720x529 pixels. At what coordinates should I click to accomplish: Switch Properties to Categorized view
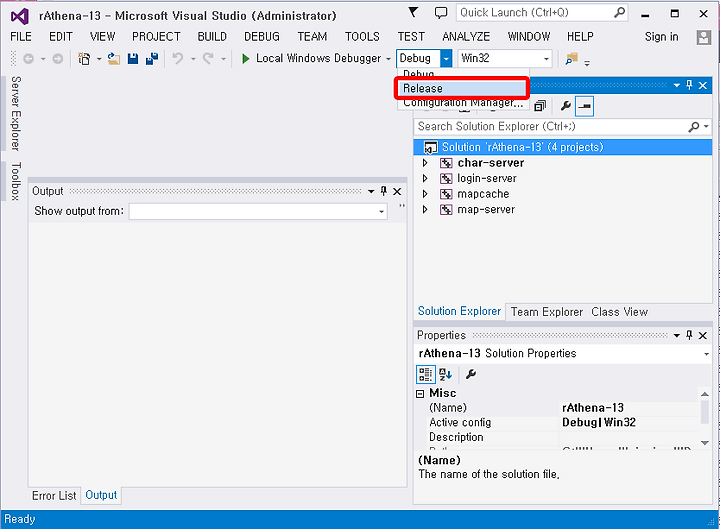point(426,374)
